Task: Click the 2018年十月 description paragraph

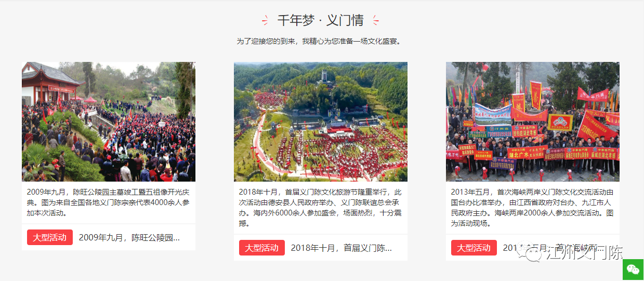Action: pyautogui.click(x=321, y=208)
